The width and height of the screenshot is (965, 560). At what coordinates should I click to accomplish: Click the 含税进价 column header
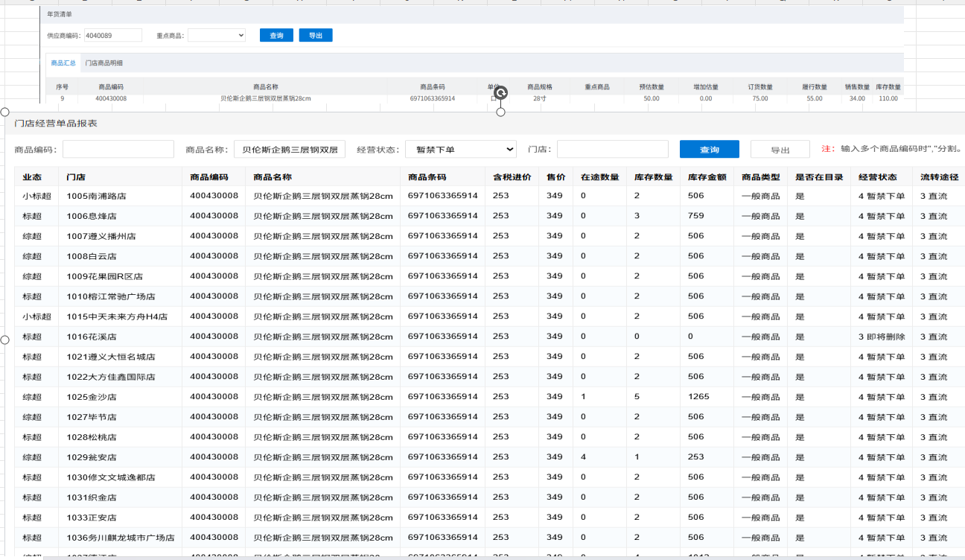tap(512, 177)
